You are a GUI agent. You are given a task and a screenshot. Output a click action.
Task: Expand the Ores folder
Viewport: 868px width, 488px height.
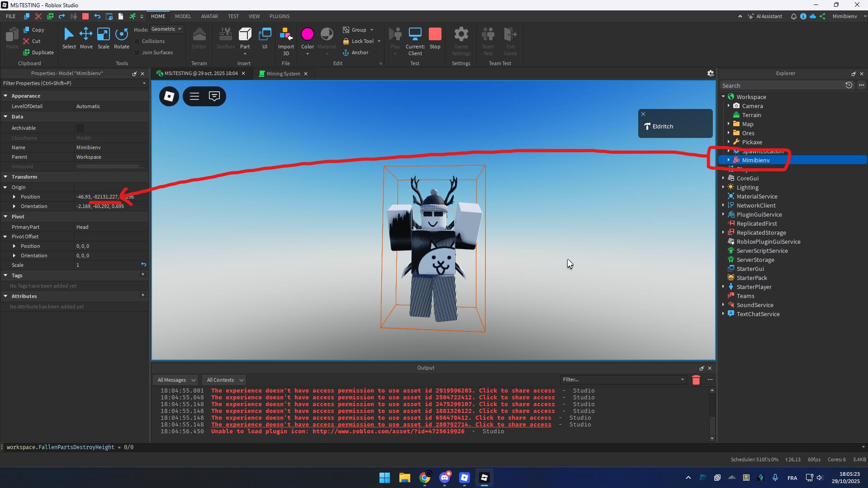729,133
